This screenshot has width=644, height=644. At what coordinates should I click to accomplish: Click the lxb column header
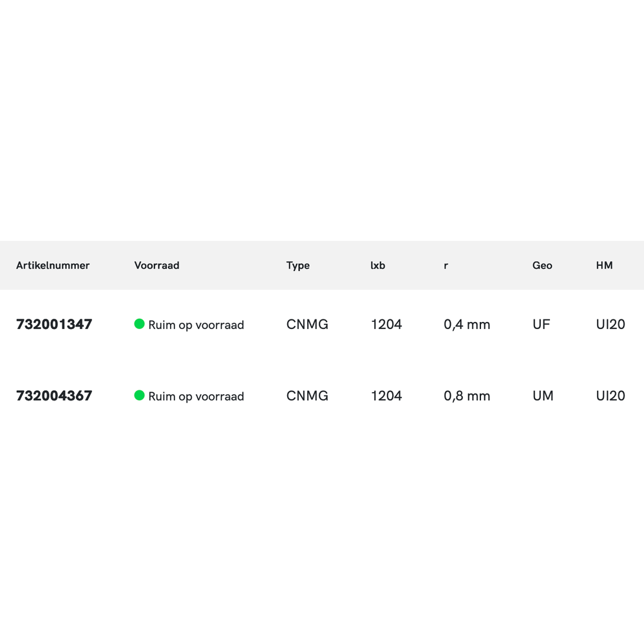tap(378, 265)
